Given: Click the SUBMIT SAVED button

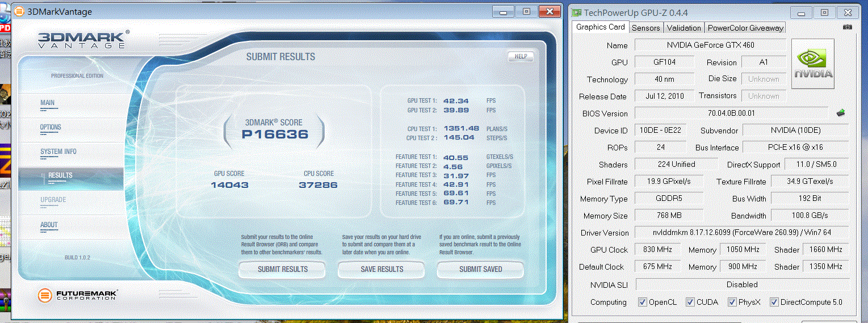Looking at the screenshot, I should click(x=480, y=269).
